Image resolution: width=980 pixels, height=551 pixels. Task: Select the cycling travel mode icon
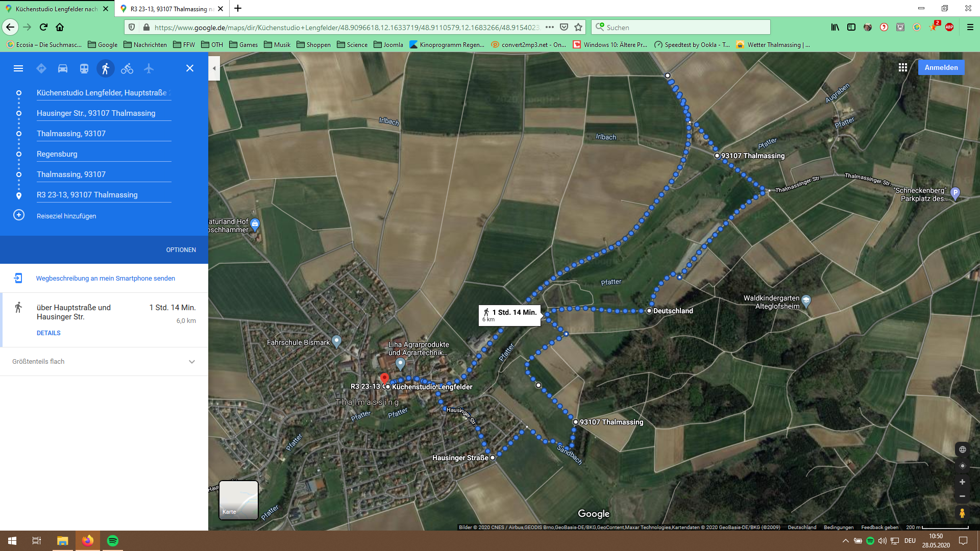(x=127, y=68)
